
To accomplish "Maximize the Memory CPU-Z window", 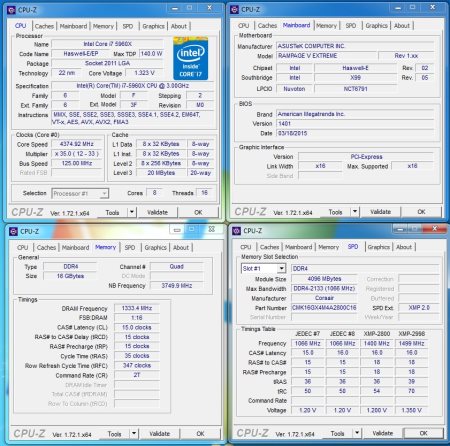I will tap(191, 229).
